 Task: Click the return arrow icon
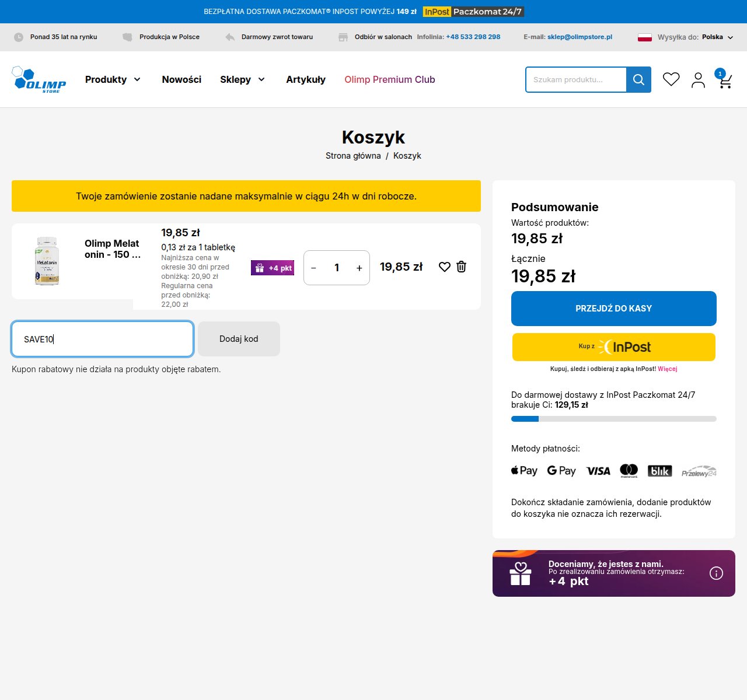230,37
